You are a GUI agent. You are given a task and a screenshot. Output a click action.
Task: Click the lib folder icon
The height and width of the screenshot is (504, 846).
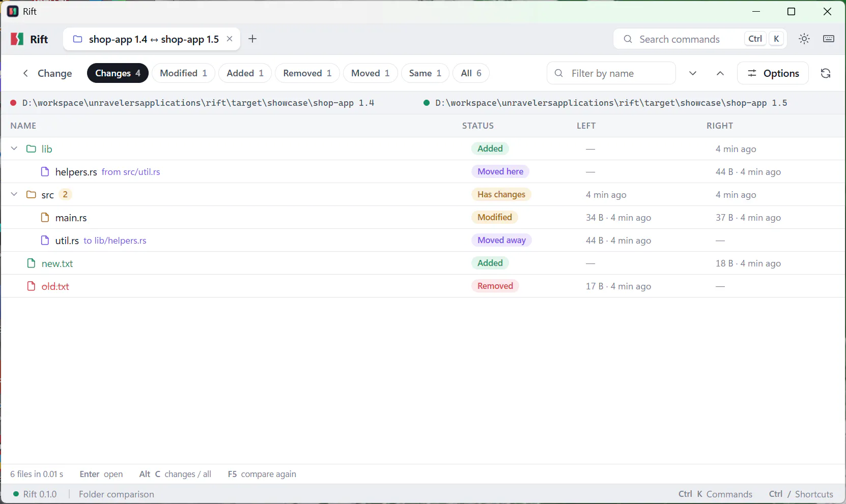coord(32,149)
